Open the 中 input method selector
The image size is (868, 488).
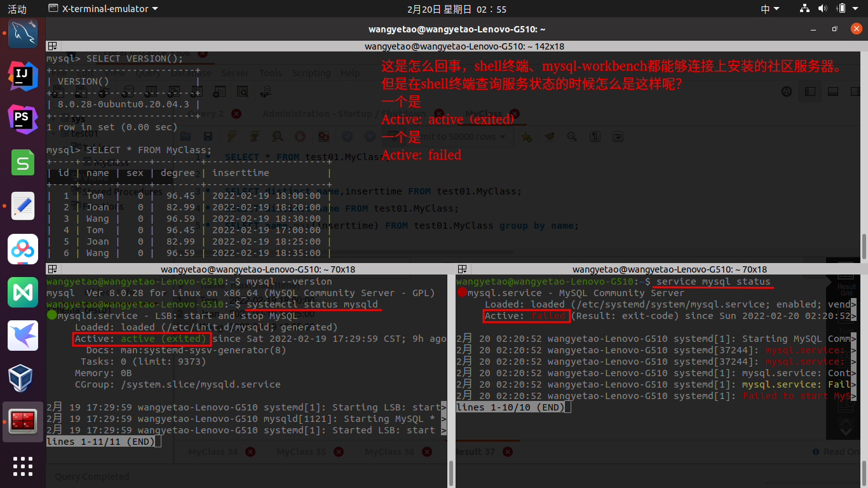[x=770, y=9]
